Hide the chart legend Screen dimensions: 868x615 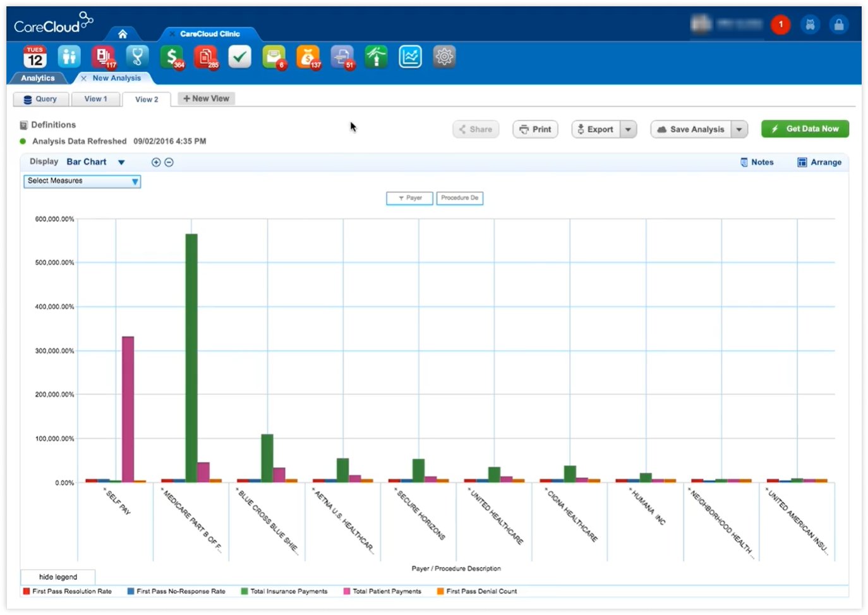pyautogui.click(x=57, y=576)
